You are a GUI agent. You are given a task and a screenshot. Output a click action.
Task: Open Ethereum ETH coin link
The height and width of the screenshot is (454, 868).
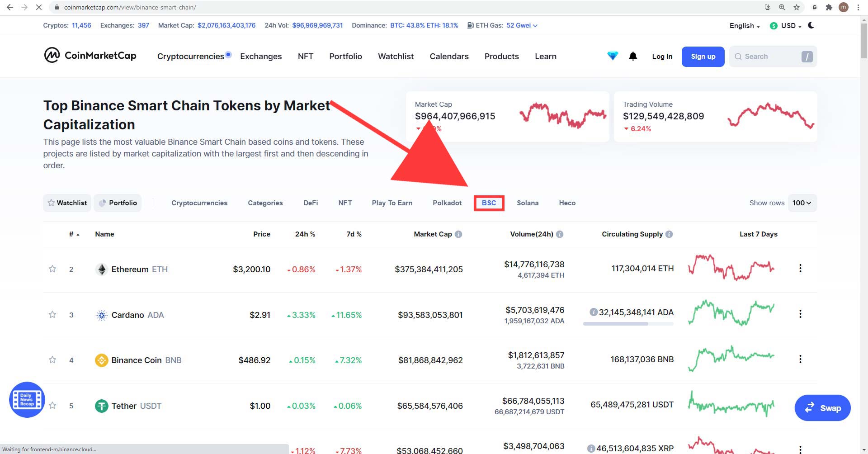point(140,270)
